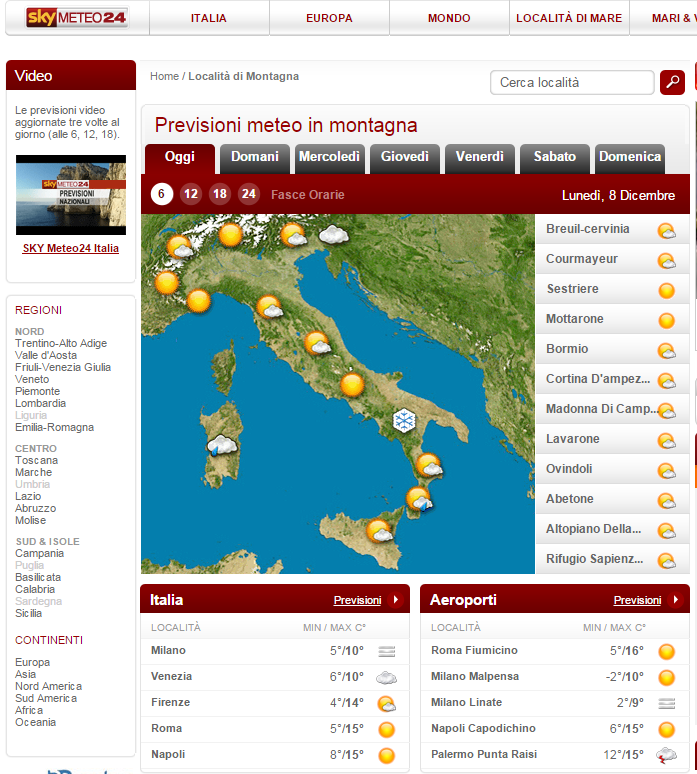Click the storm icon for Palermo Punta Raisi
Image resolution: width=697 pixels, height=774 pixels.
coord(666,755)
